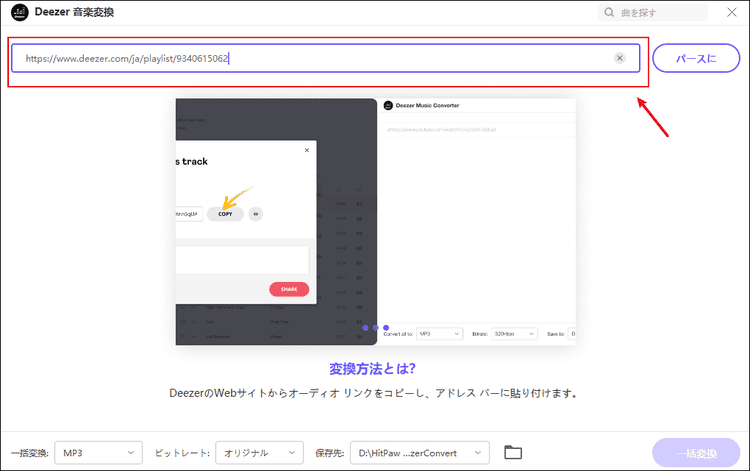Image resolution: width=750 pixels, height=471 pixels.
Task: Click into the Deezer playlist URL field
Action: tap(326, 58)
